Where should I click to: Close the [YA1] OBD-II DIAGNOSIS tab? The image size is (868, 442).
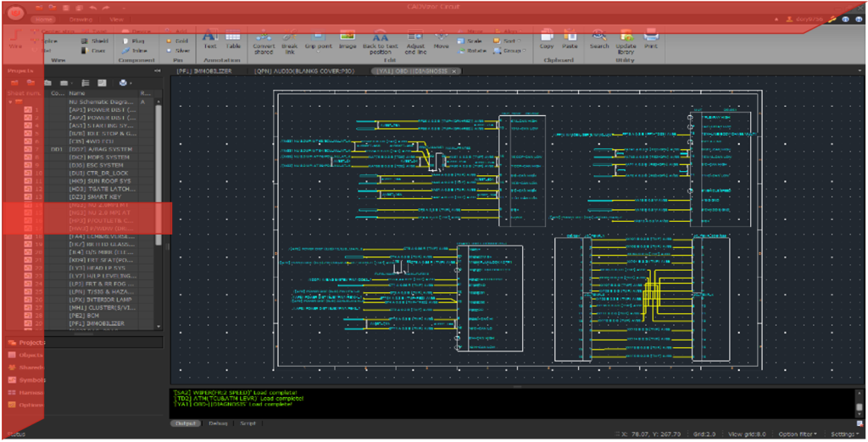(453, 71)
